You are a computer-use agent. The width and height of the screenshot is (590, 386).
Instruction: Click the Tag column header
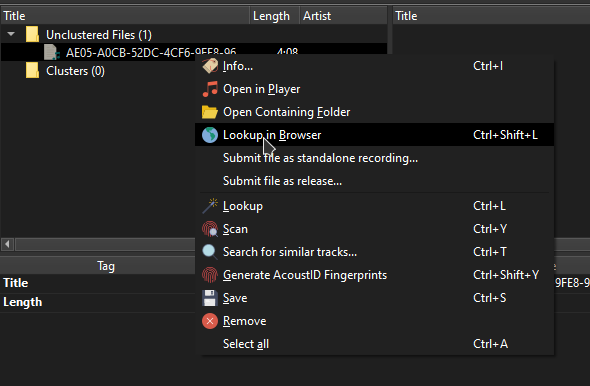click(98, 266)
